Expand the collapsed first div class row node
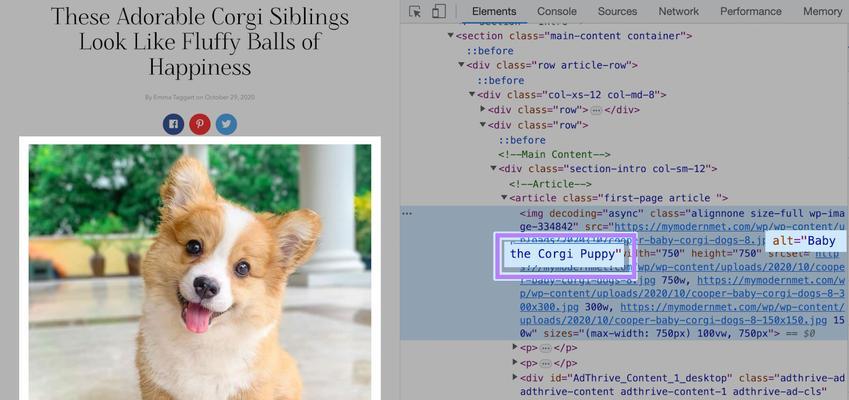 click(x=483, y=109)
